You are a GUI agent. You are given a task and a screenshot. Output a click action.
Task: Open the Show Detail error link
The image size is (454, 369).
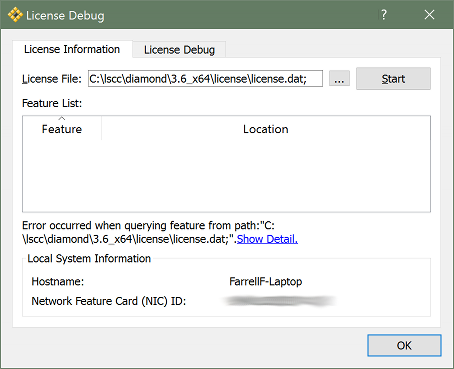(x=267, y=239)
